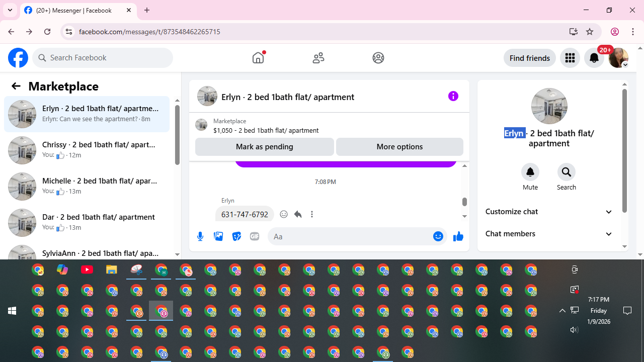The height and width of the screenshot is (362, 644).
Task: Open the Michelle conversation in the list
Action: pos(87,187)
